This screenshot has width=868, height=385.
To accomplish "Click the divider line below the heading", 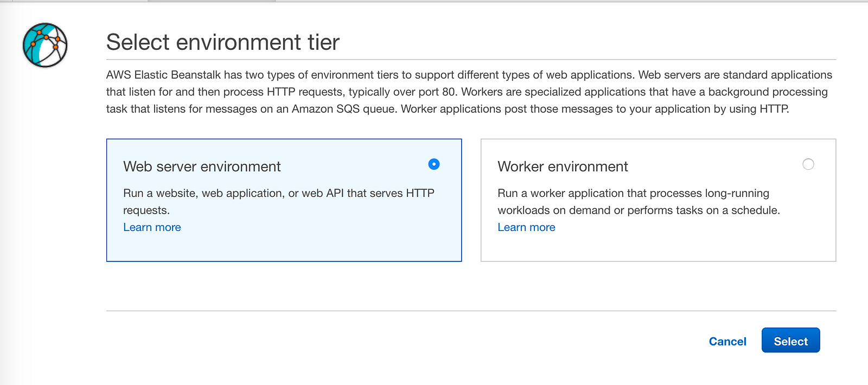I will [471, 60].
